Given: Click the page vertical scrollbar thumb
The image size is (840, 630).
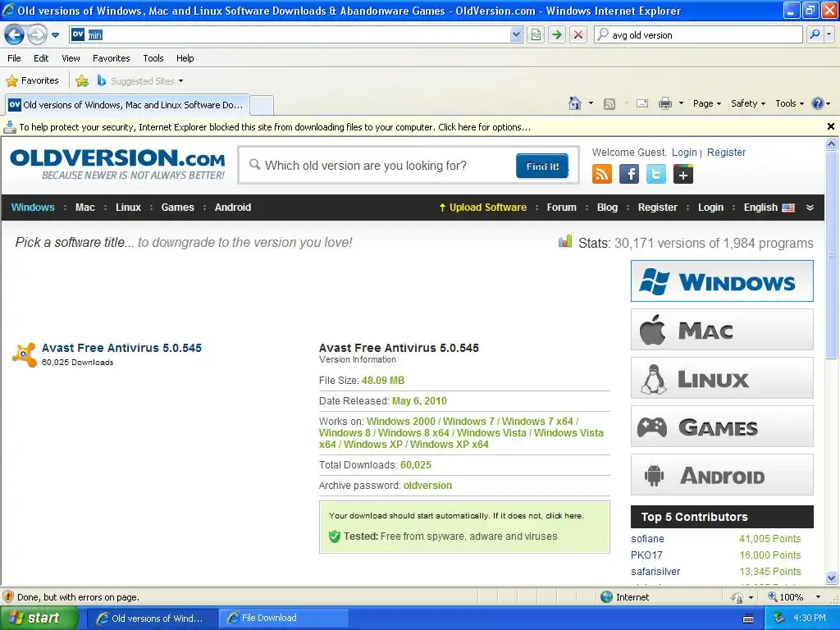Looking at the screenshot, I should pos(831,254).
